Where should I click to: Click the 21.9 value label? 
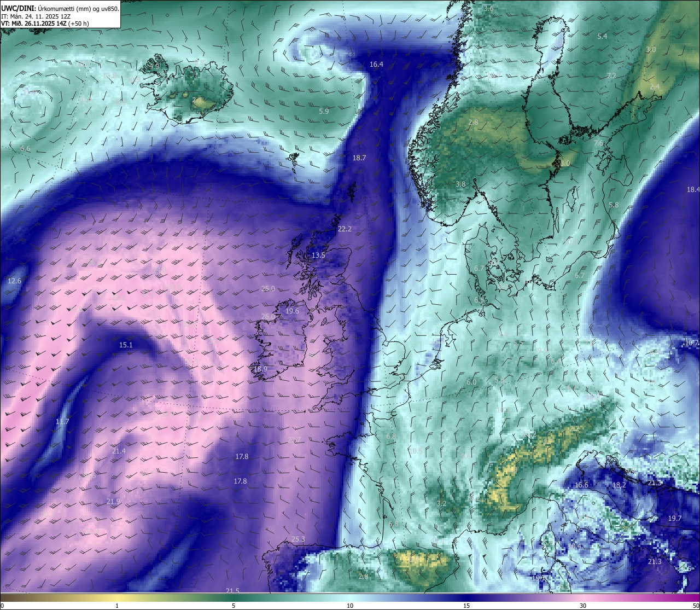113,501
